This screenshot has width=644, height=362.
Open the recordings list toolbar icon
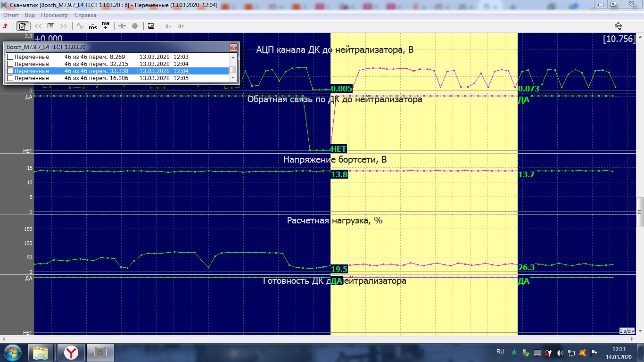[51, 26]
